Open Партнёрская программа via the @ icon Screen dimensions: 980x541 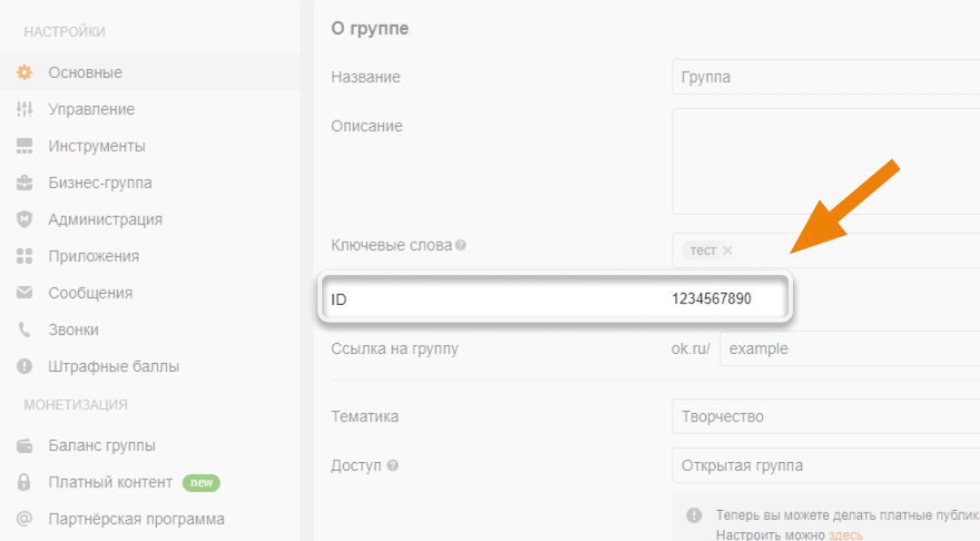[25, 518]
